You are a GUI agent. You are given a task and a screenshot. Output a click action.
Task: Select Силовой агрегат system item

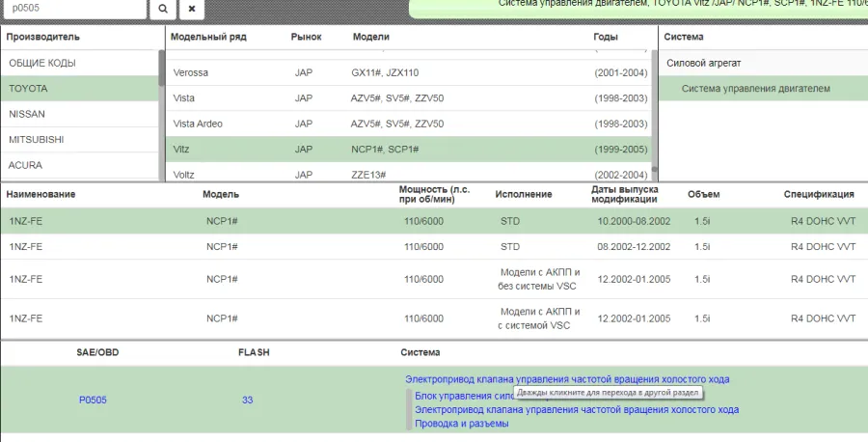[x=764, y=63]
